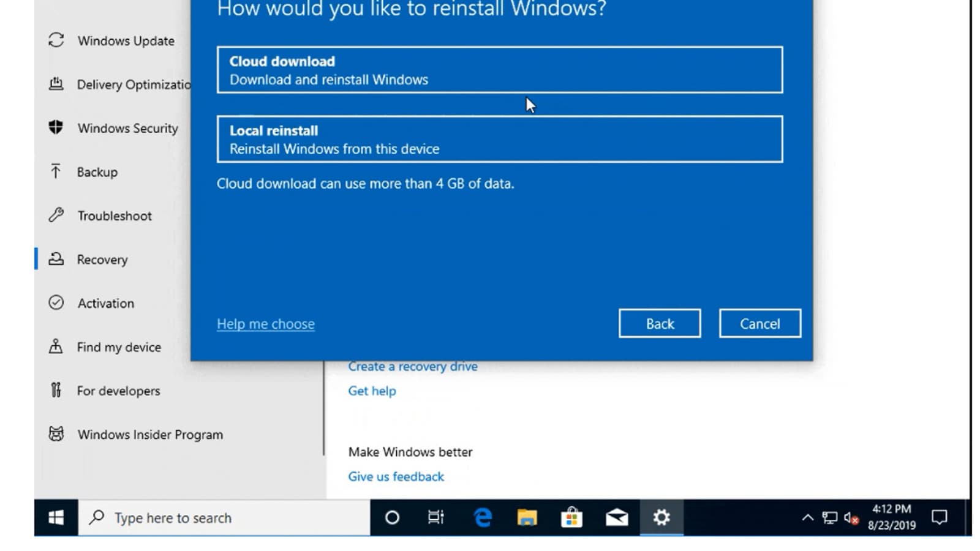Click the search magnifier icon in taskbar
This screenshot has height=551, width=980.
pos(96,517)
